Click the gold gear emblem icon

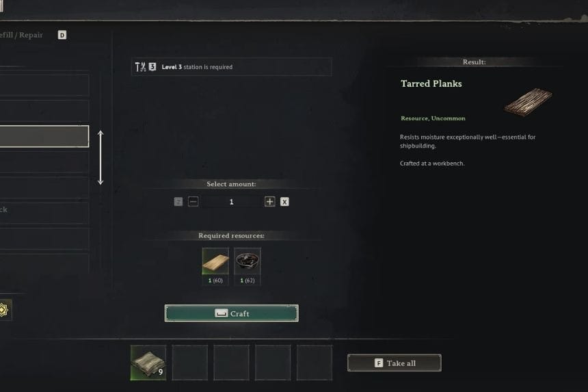click(3, 310)
